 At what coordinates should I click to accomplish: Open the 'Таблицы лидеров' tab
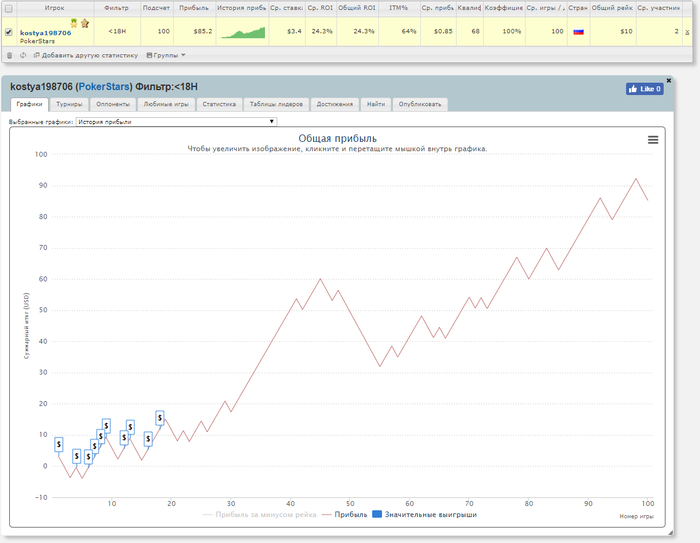pos(276,104)
